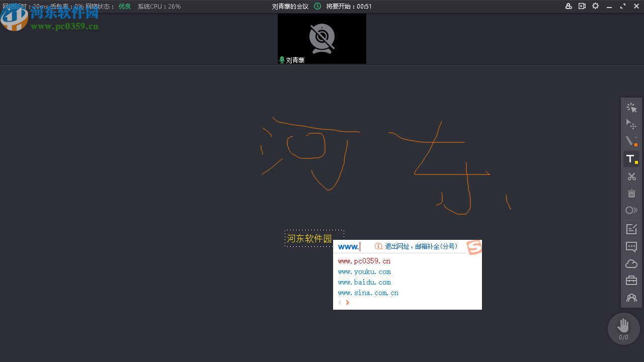Select the pen drawing tool

click(x=631, y=141)
